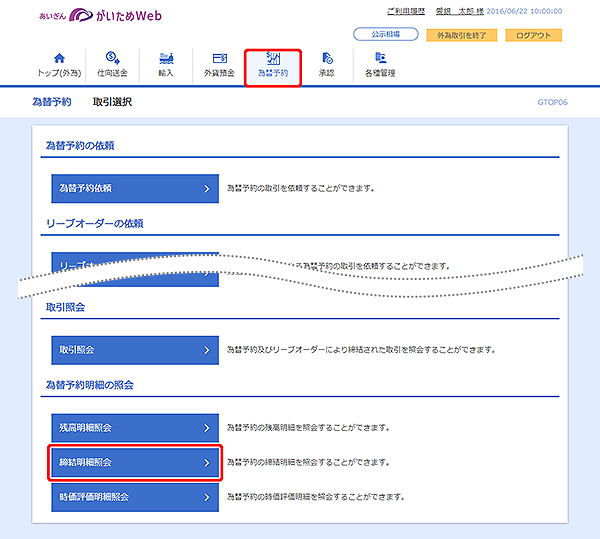Viewport: 600px width, 539px height.
Task: Click the がいためWeb logo
Action: coord(100,15)
